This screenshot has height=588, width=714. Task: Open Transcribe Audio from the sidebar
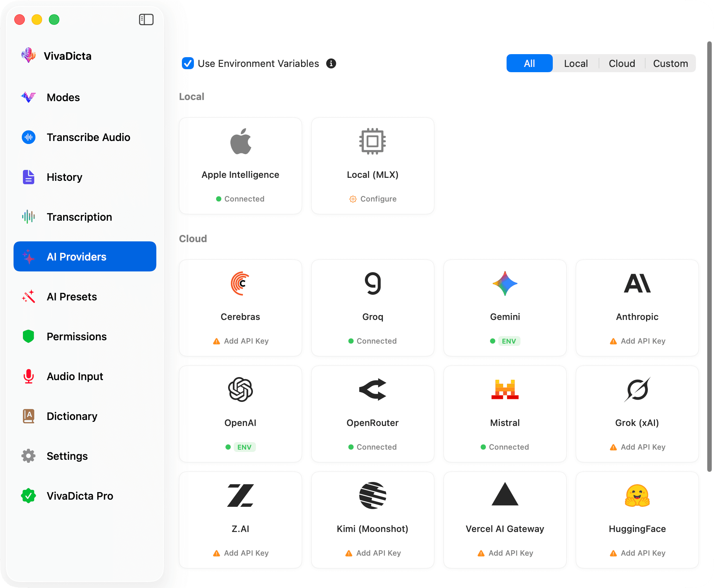pos(28,137)
